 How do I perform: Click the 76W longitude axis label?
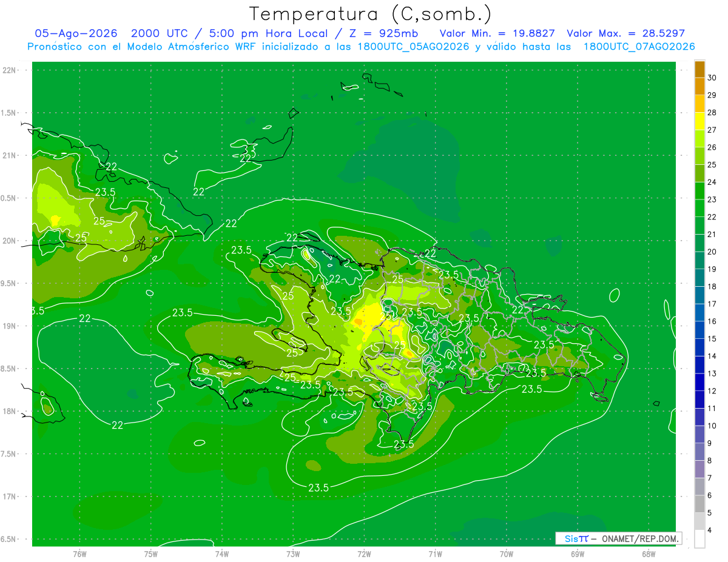79,554
